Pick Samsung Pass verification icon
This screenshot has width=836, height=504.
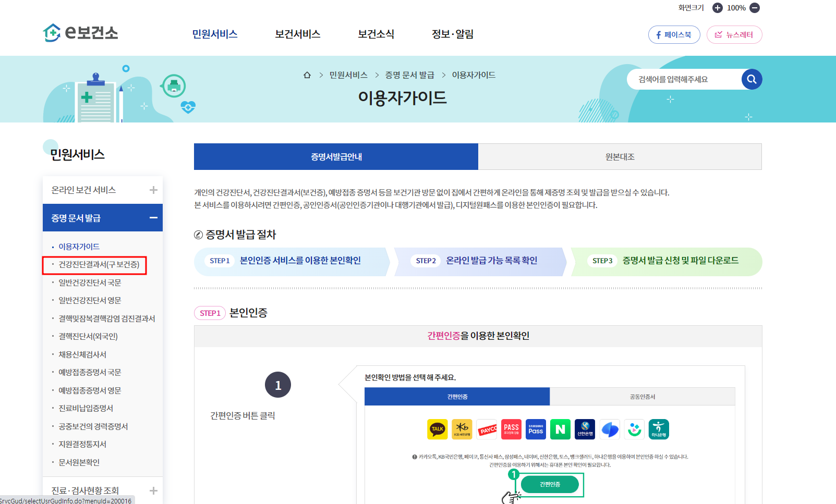click(x=536, y=429)
